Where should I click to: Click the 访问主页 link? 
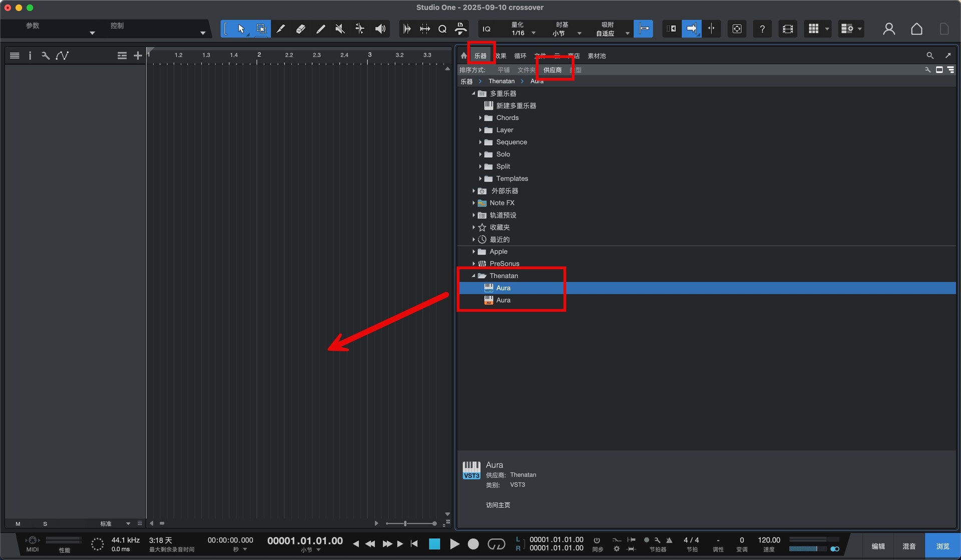click(498, 505)
